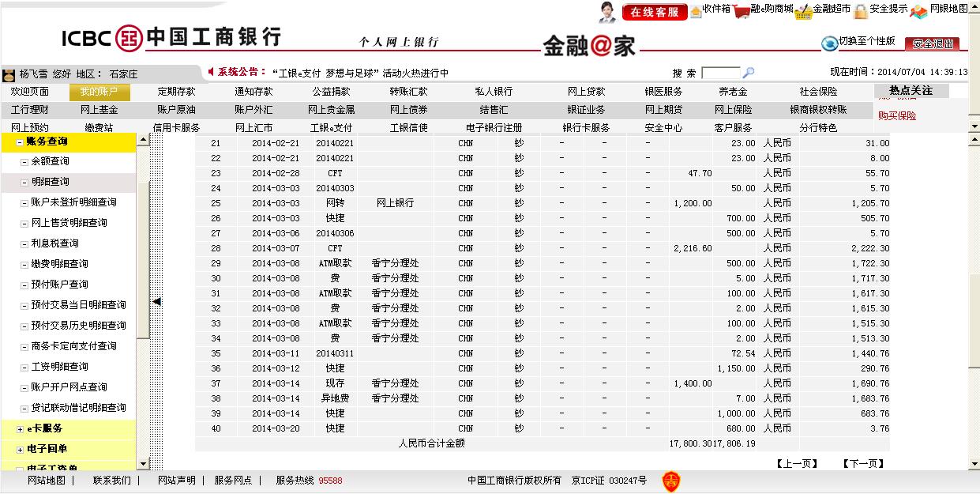The image size is (980, 494).
Task: Click the 2,216.60 amount in row 28
Action: pos(693,248)
